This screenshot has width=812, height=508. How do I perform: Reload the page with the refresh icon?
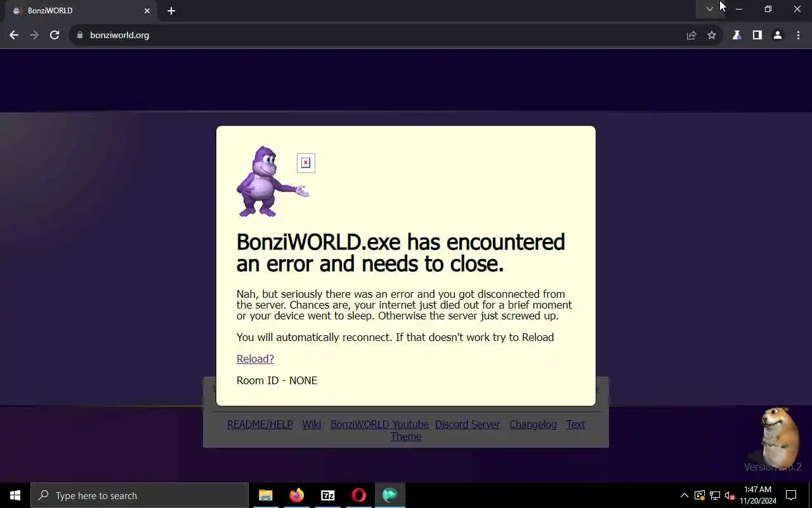(55, 35)
